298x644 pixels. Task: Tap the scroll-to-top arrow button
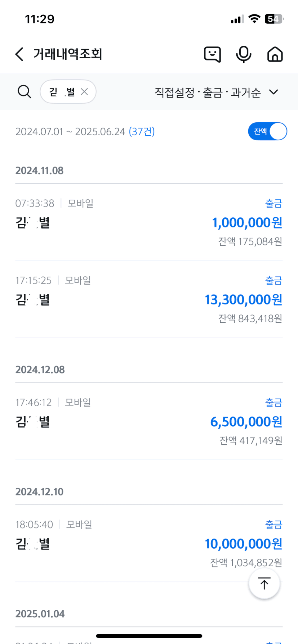tap(264, 584)
